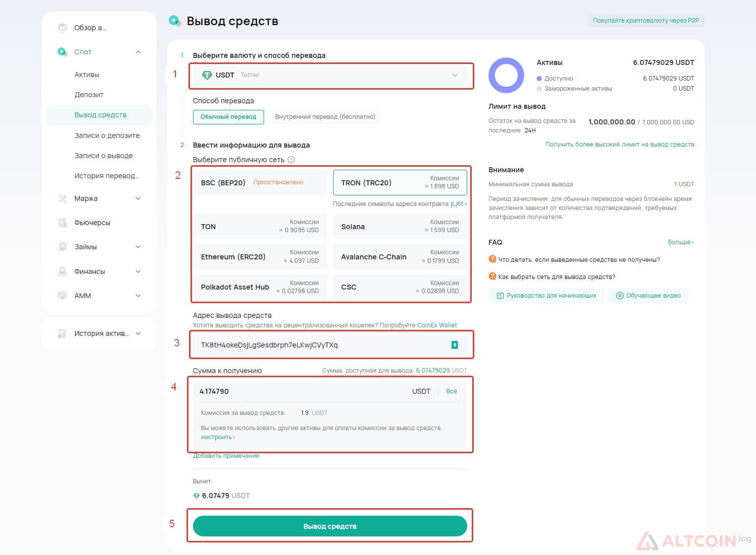
Task: Collapse the Spot sidebar section
Action: click(x=138, y=52)
